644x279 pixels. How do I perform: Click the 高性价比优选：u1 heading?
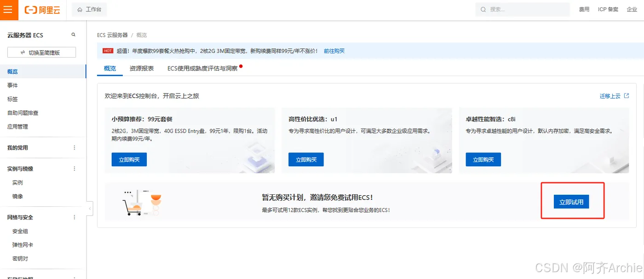click(313, 119)
